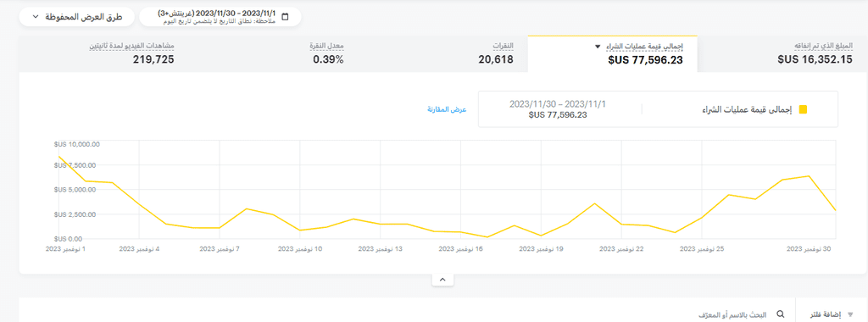Viewport: 868px width, 322px height.
Task: Open metric dropdown arrow on إجمالي قيمة عمليات الشراء
Action: coord(598,47)
